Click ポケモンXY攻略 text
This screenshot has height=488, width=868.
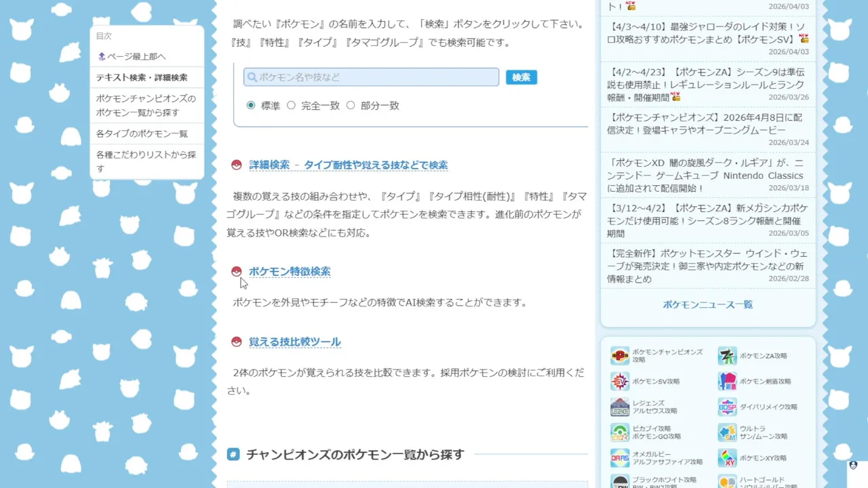coord(764,458)
